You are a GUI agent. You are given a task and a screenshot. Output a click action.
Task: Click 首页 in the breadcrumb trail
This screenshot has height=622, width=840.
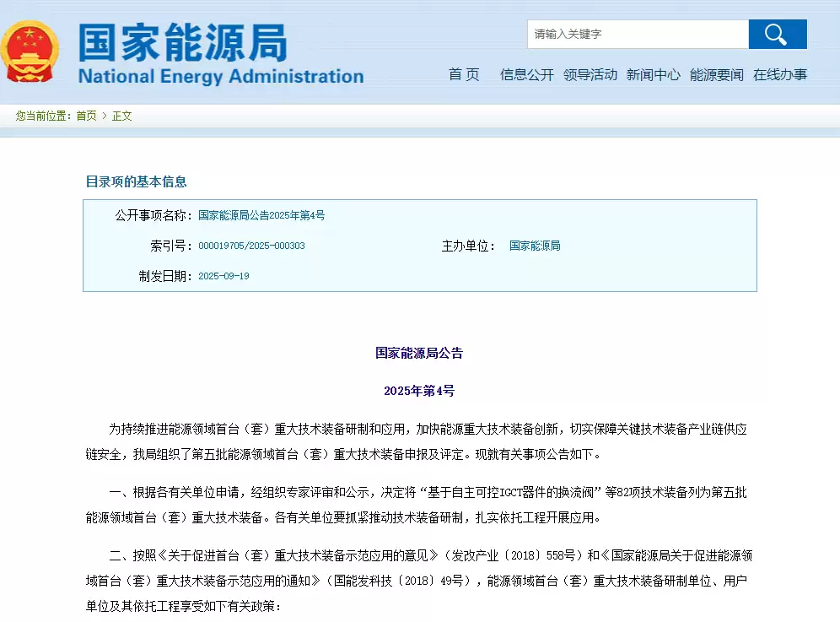tap(83, 116)
